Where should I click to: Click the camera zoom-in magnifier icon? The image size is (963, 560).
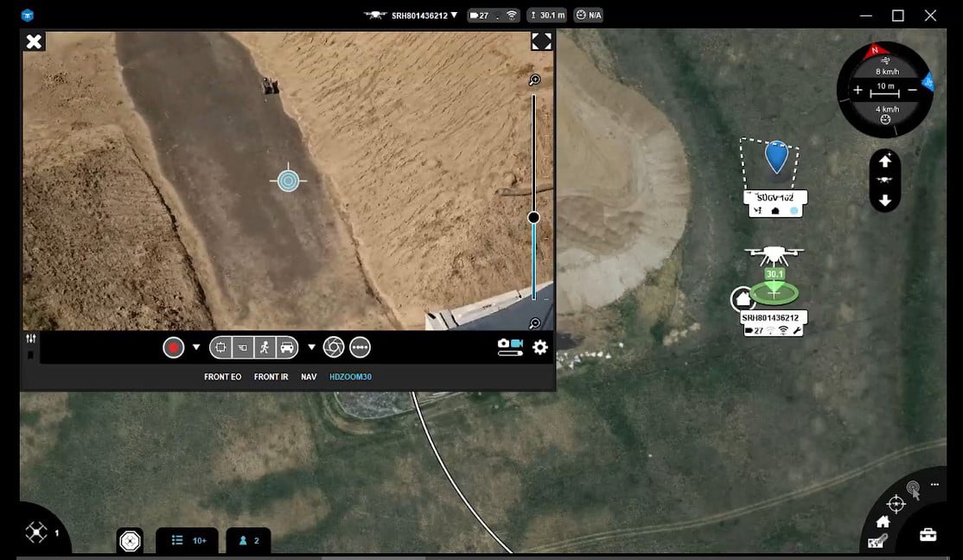[534, 80]
